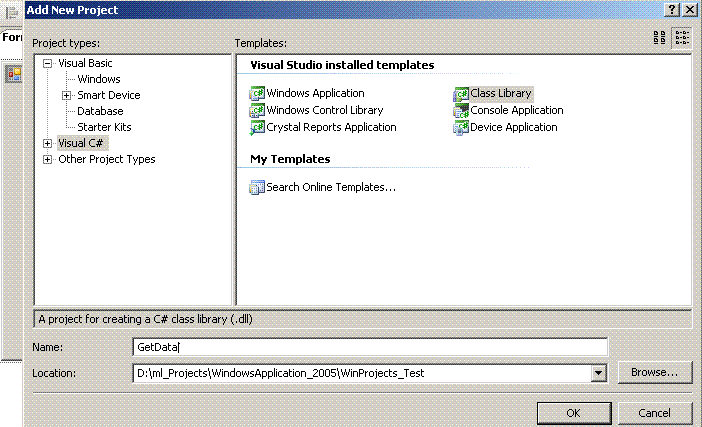
Task: Select the Smart Device project type
Action: (109, 95)
